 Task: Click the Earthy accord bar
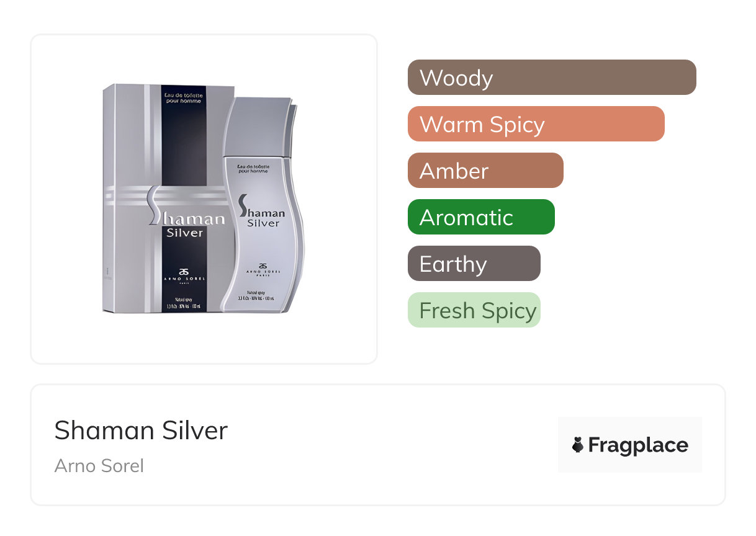pyautogui.click(x=474, y=264)
